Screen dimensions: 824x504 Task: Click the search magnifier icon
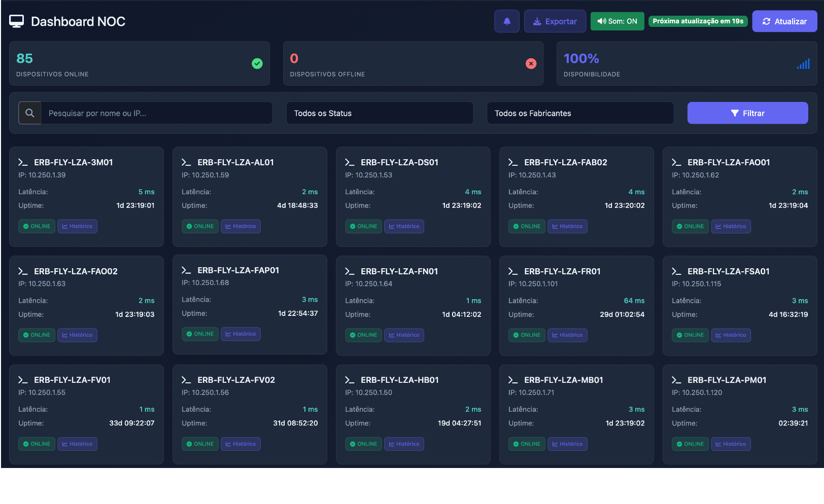pos(29,113)
